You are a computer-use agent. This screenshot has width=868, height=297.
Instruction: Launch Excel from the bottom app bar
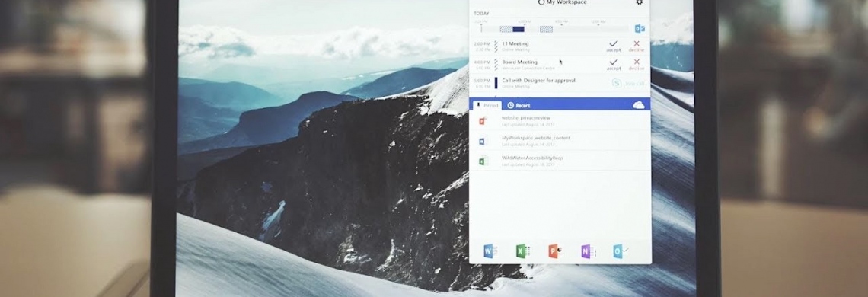click(522, 251)
